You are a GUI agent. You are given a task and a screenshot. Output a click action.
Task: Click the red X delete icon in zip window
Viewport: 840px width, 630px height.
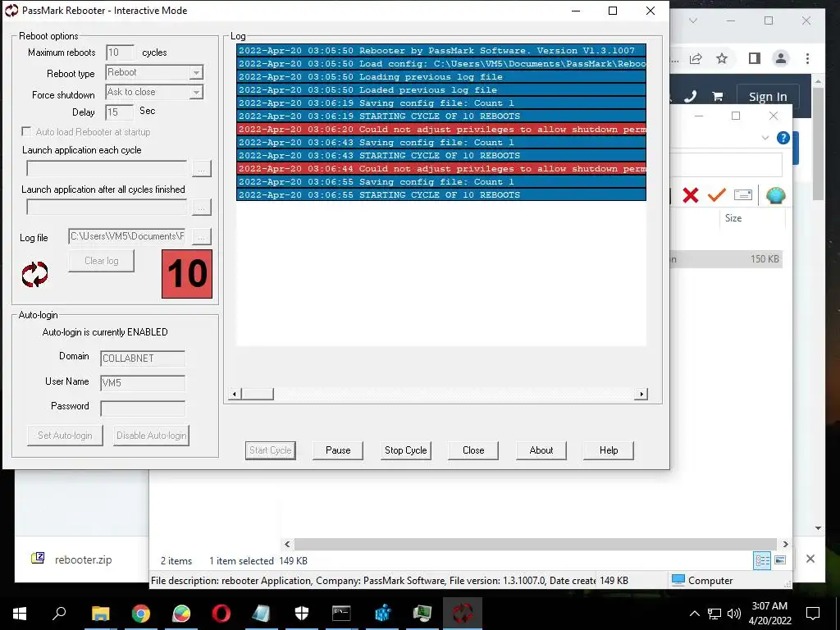691,195
